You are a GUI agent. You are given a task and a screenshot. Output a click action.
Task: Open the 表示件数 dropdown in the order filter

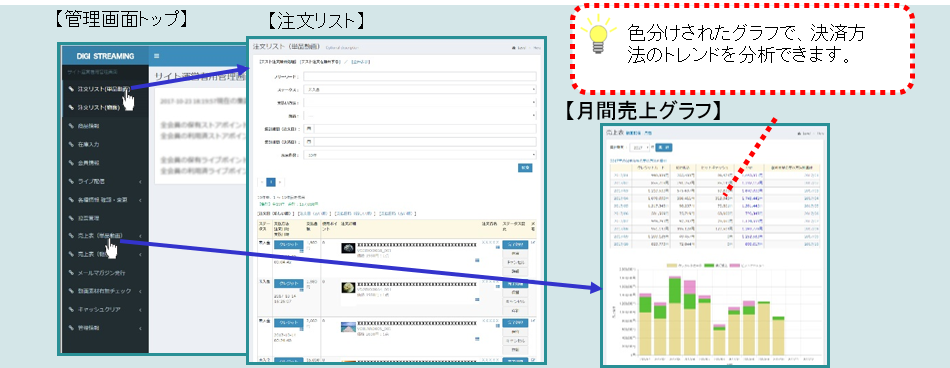(x=419, y=155)
